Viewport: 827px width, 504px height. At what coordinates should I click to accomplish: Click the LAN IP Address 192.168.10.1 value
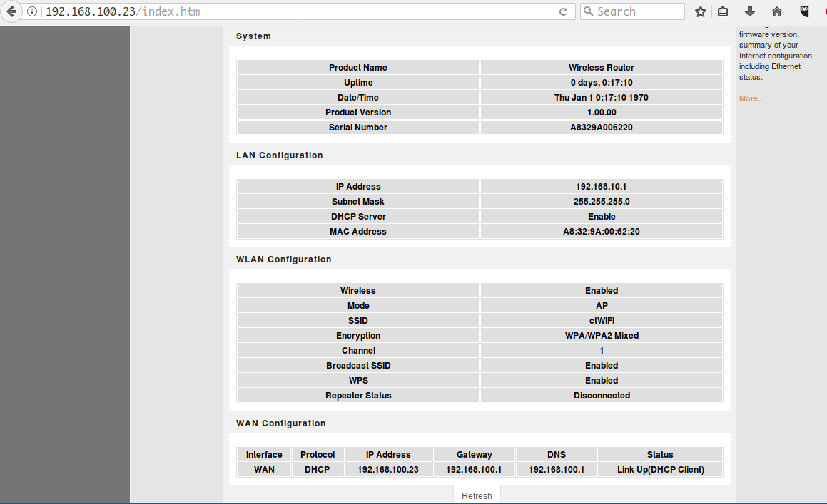[601, 187]
